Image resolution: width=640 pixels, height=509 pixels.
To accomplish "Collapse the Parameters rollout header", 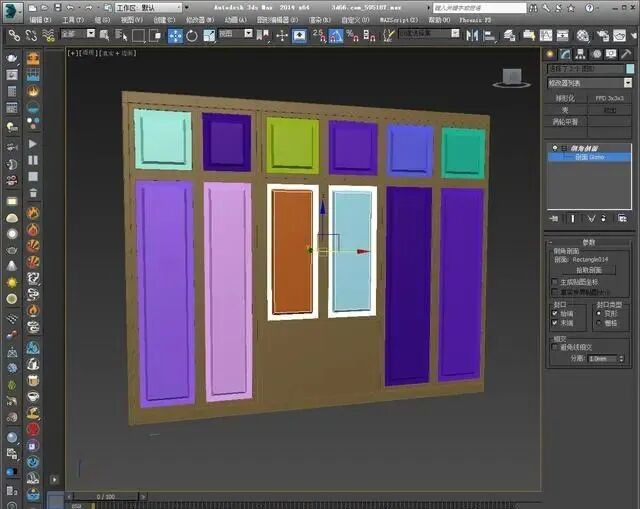I will tap(588, 242).
